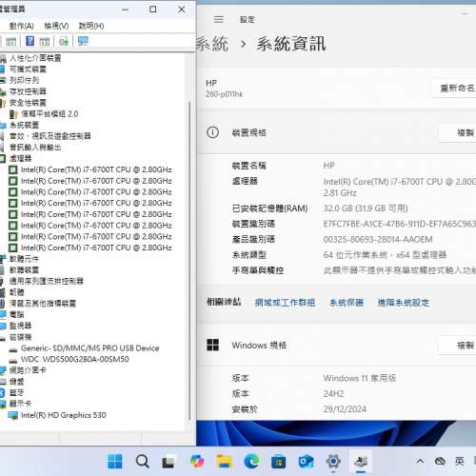The height and width of the screenshot is (476, 476).
Task: Click the Device Manager vertical scrollbar
Action: (x=189, y=260)
